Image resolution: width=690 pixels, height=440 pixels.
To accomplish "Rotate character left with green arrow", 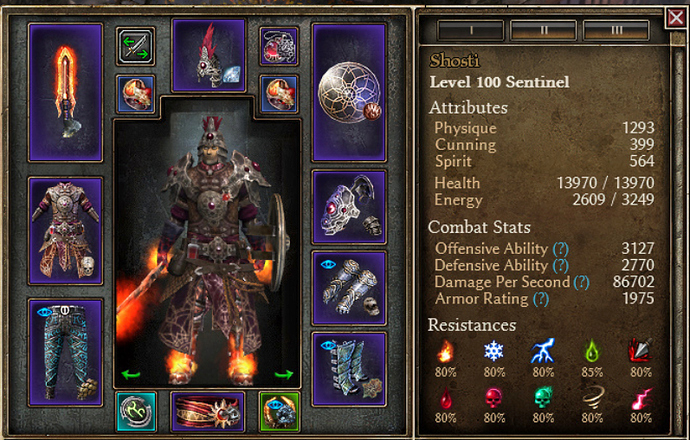I will tap(131, 375).
